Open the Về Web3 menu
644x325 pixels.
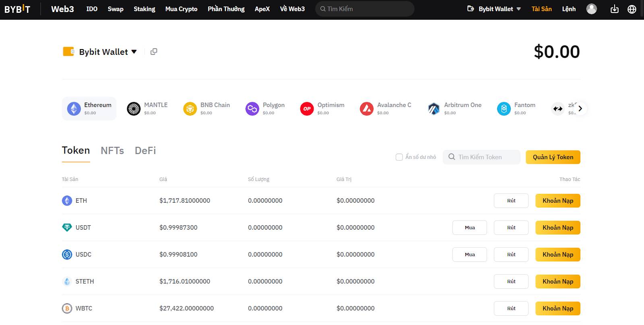(x=292, y=9)
